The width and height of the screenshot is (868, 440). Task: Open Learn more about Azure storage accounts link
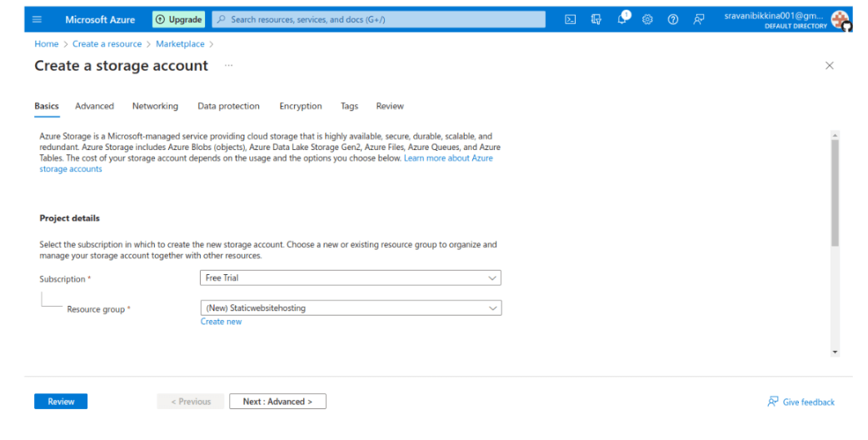(448, 158)
